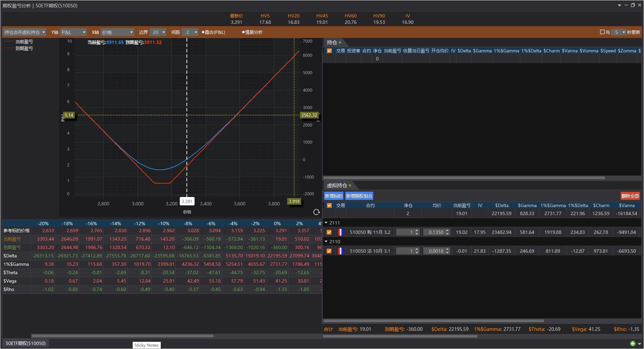The width and height of the screenshot is (644, 349).
Task: Open the Y轴 P&L dropdown
Action: [x=73, y=32]
